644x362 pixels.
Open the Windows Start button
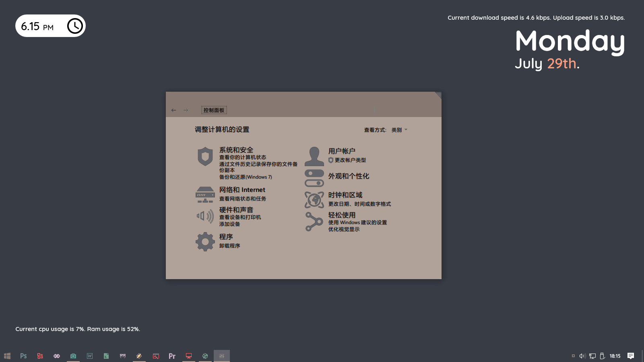click(7, 356)
